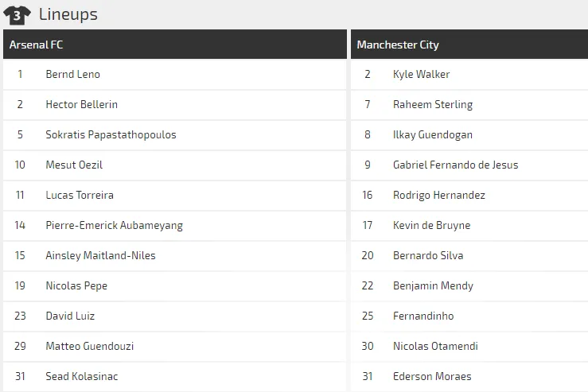The image size is (588, 392).
Task: Click on Hector Bellerin's name
Action: 81,104
